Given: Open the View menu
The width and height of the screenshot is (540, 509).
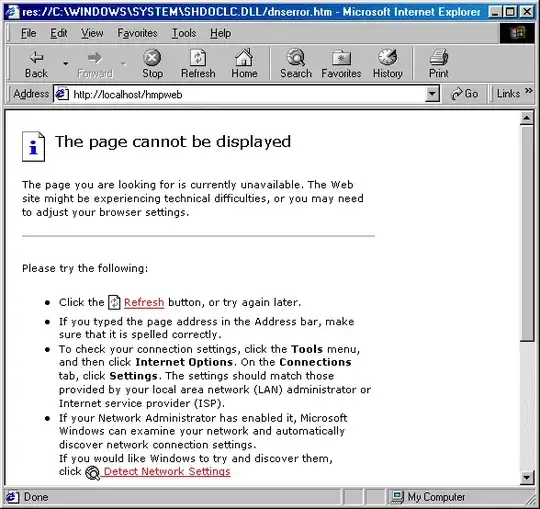Looking at the screenshot, I should [x=92, y=33].
